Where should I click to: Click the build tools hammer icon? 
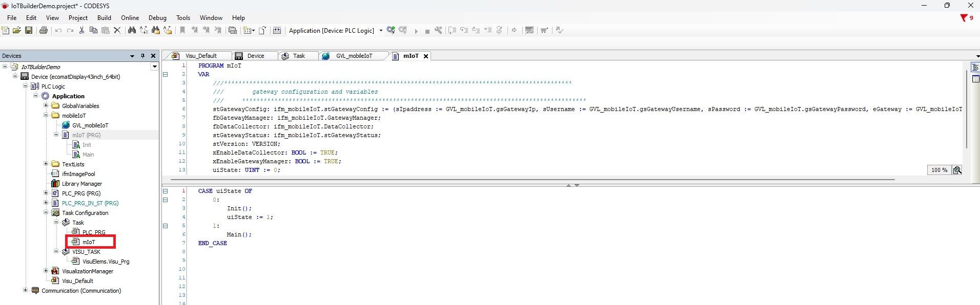[438, 30]
